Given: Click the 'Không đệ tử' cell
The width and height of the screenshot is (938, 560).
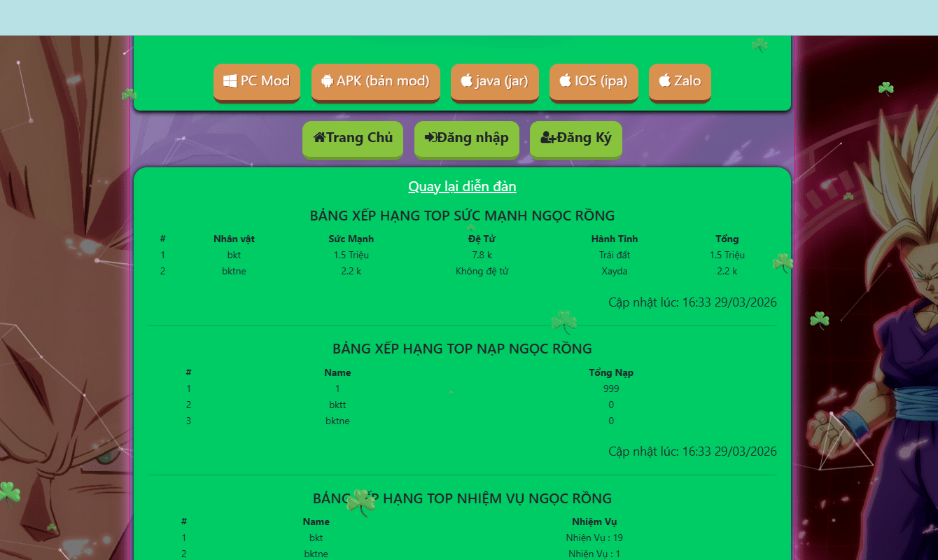Looking at the screenshot, I should (x=482, y=272).
